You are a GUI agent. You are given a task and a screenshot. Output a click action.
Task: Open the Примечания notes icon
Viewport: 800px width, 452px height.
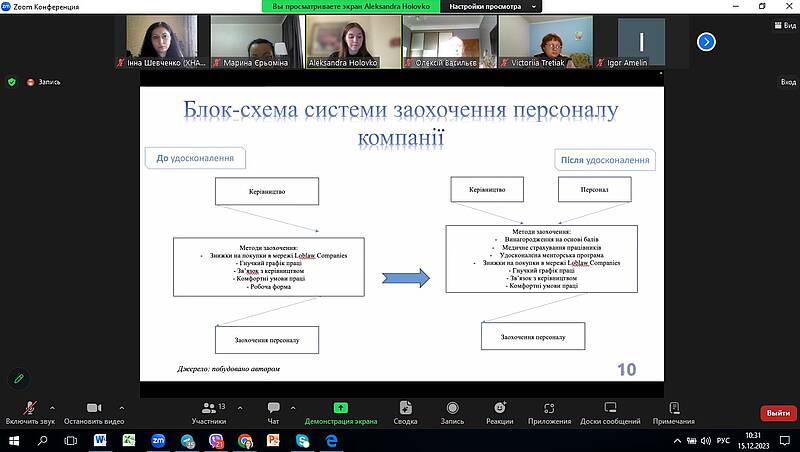[x=673, y=412]
